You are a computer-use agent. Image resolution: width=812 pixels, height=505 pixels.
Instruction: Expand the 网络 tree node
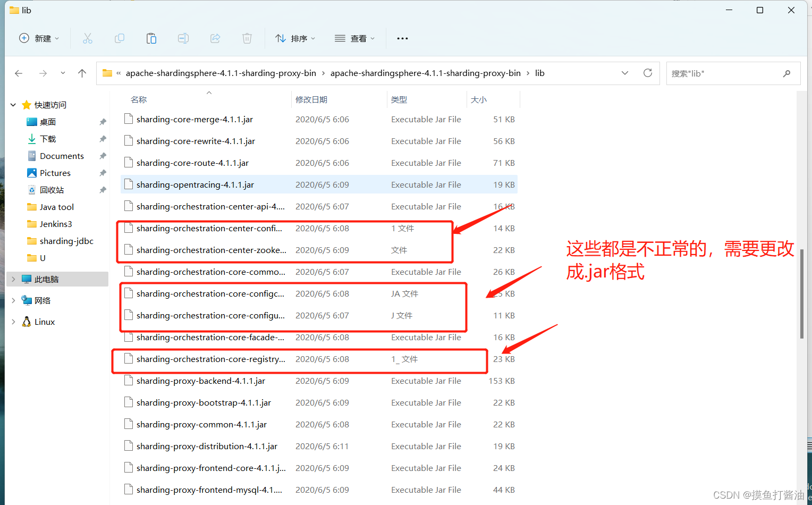point(13,300)
